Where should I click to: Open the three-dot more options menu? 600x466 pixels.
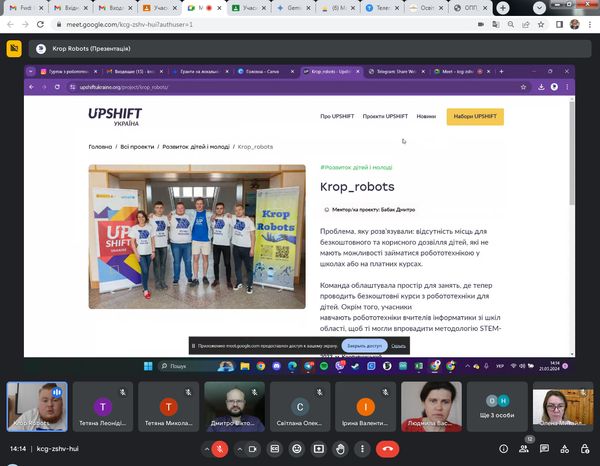point(363,449)
